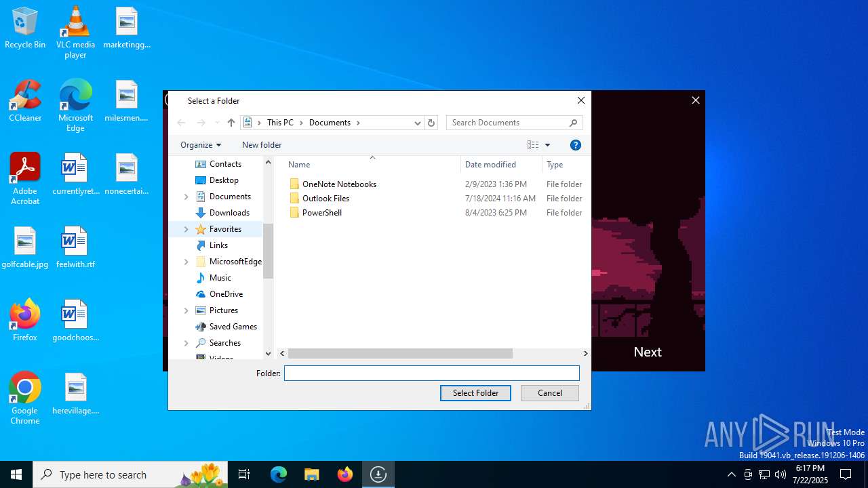The height and width of the screenshot is (488, 868).
Task: Open the CCleaner desktop shortcut
Action: tap(25, 100)
